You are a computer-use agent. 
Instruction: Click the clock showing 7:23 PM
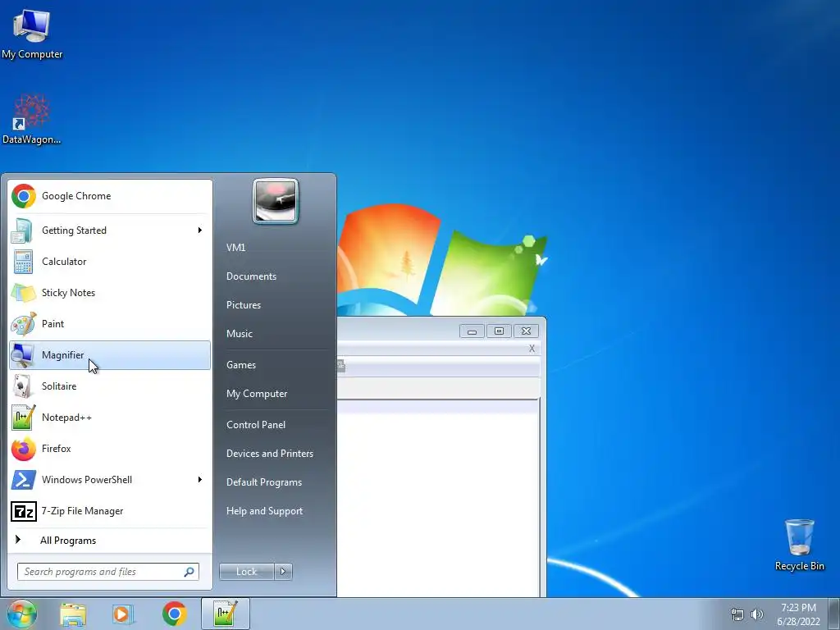point(798,608)
